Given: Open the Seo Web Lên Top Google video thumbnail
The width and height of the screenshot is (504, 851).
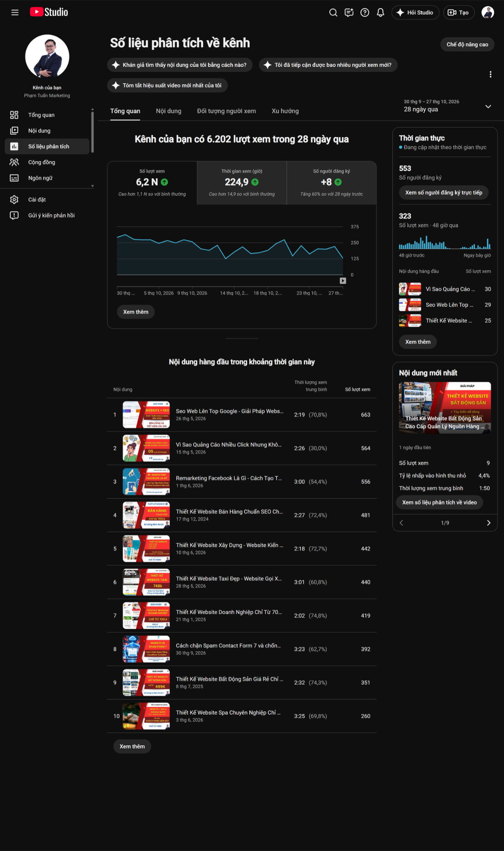Looking at the screenshot, I should (x=146, y=415).
